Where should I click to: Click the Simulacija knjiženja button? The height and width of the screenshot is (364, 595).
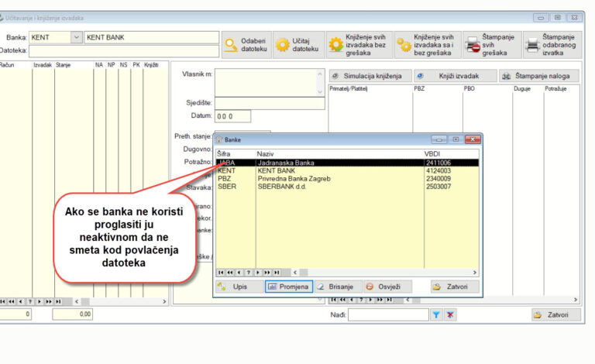point(369,76)
